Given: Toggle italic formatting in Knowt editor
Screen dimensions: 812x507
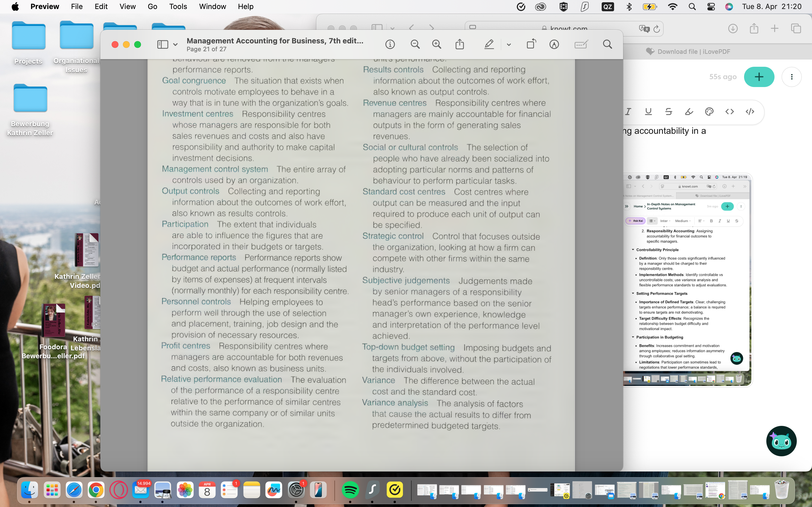Looking at the screenshot, I should [628, 112].
